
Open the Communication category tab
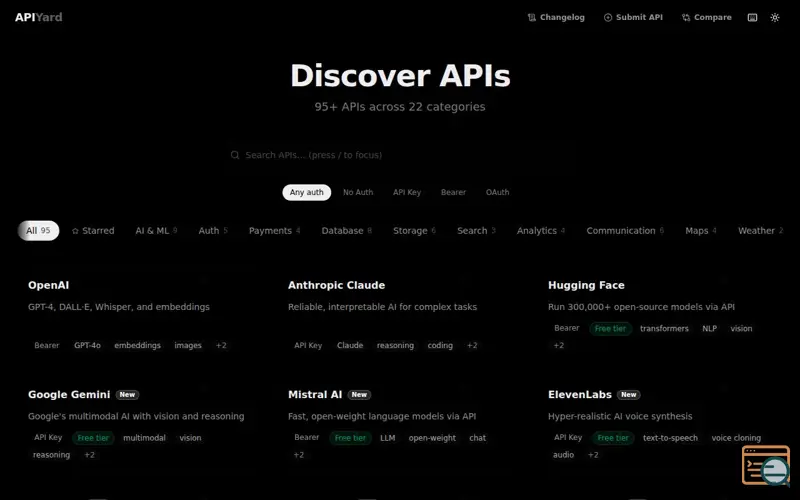click(x=625, y=231)
